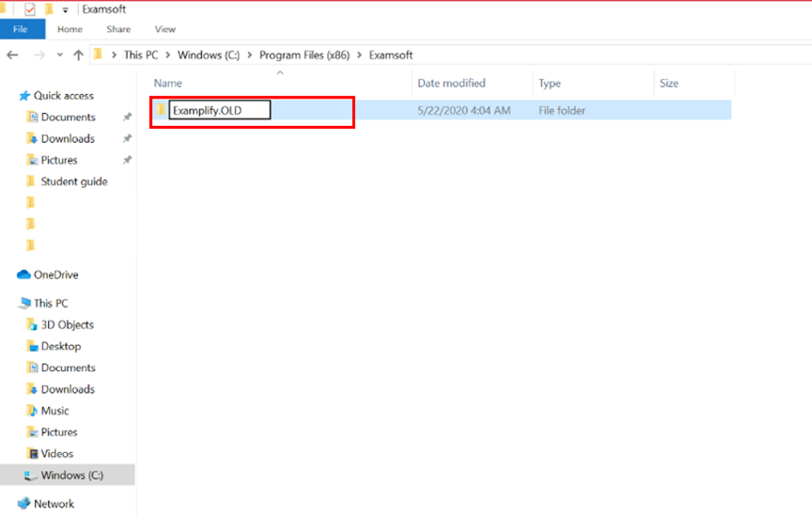Open Pictures under Quick access
Viewport: 812px width, 517px height.
click(59, 160)
